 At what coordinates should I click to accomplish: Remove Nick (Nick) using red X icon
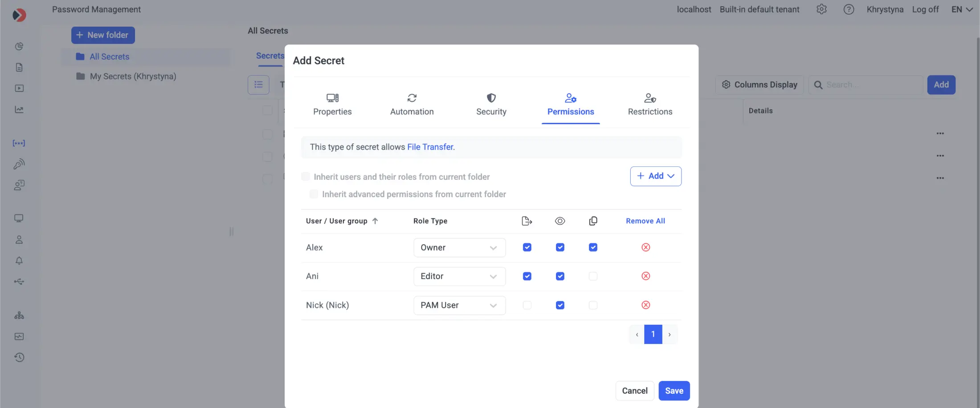coord(645,305)
